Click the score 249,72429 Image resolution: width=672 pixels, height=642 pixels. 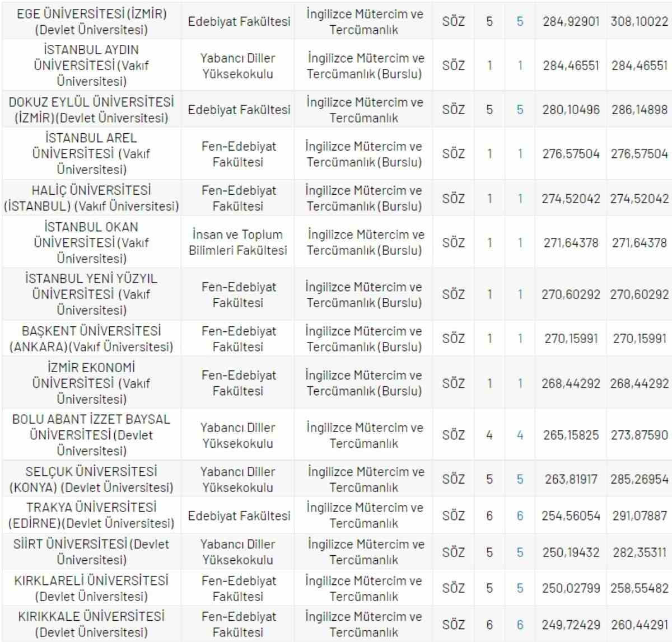click(x=571, y=624)
